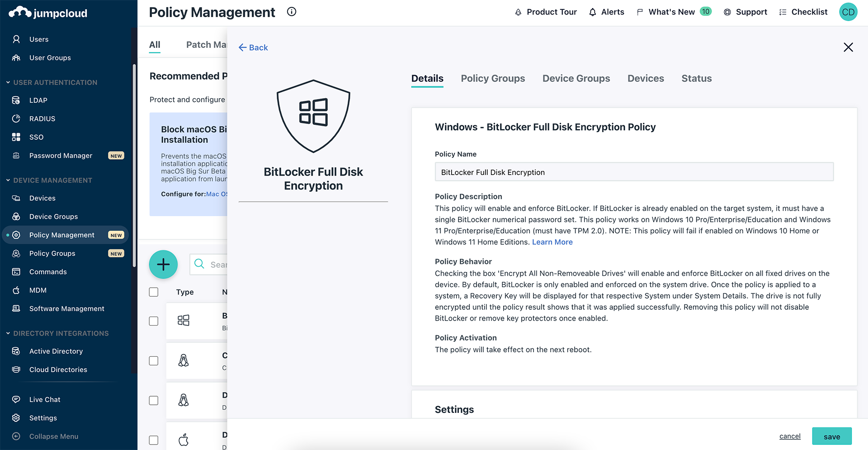Toggle the select-all checkbox in table header
Screen dimensions: 868x450
[154, 292]
